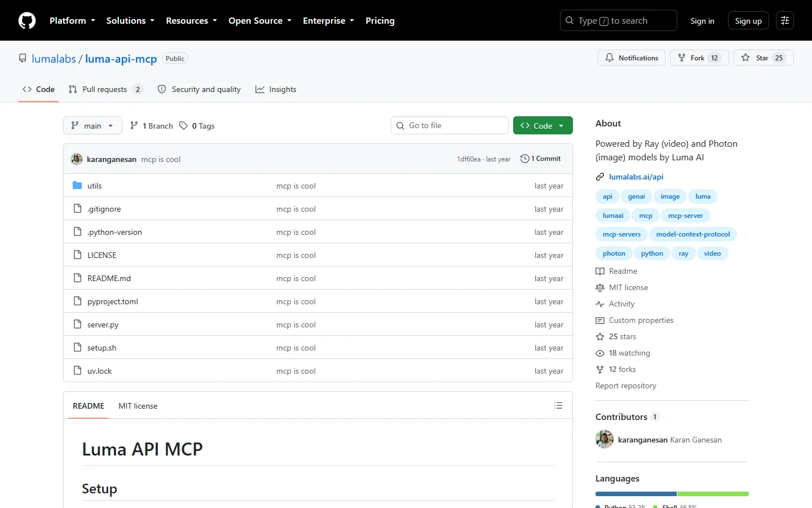Open the Platform dropdown menu
This screenshot has height=508, width=812.
tap(72, 20)
